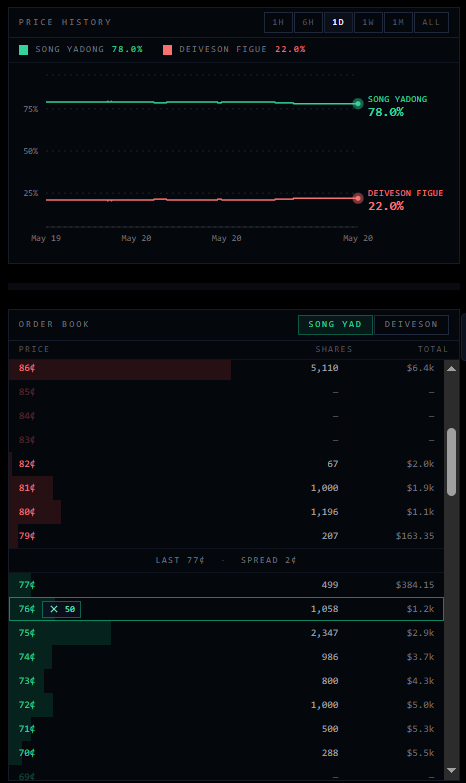Select the 70¢ bid price row

pos(226,753)
